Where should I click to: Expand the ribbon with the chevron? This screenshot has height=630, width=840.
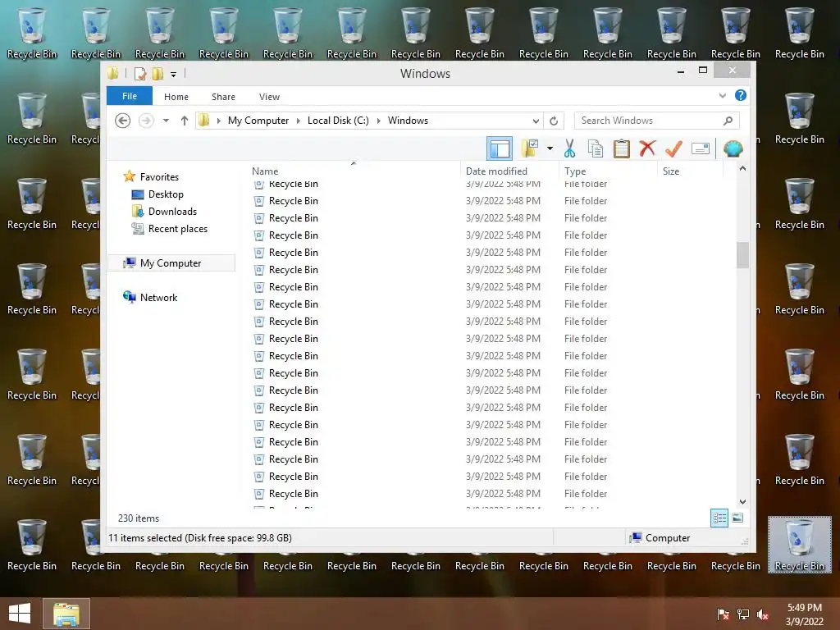[x=722, y=95]
